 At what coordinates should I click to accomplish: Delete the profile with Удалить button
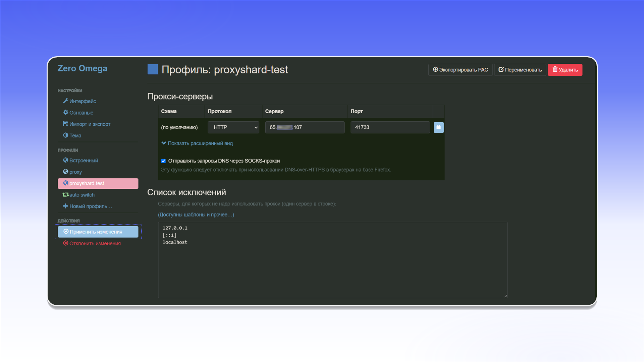click(565, 70)
